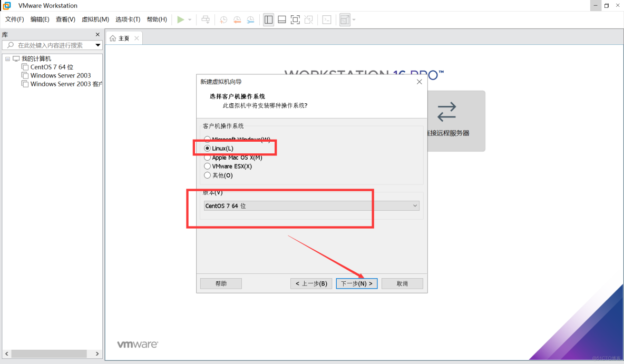The image size is (624, 364).
Task: Toggle the library sidebar view icon
Action: tap(269, 19)
